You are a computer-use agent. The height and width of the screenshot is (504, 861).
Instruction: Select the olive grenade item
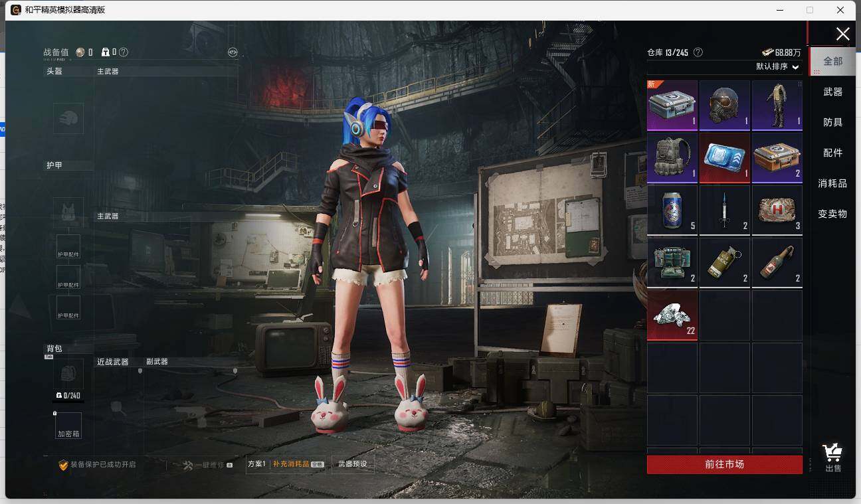(724, 262)
